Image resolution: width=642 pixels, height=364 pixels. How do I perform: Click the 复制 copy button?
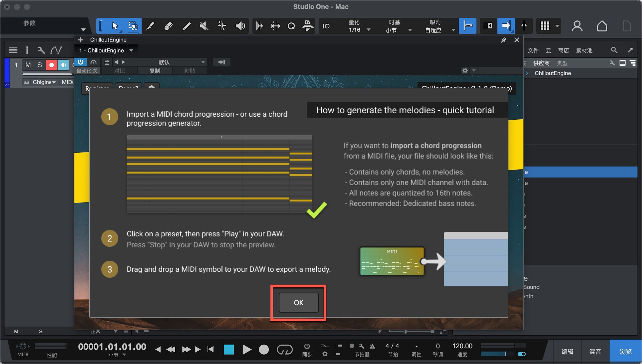(x=155, y=71)
